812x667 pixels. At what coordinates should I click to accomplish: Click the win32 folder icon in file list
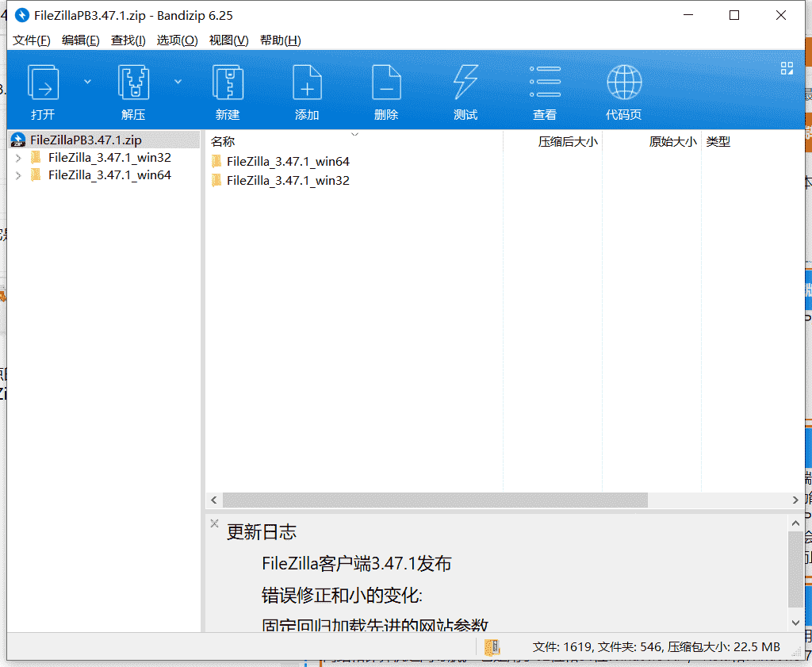pos(216,180)
